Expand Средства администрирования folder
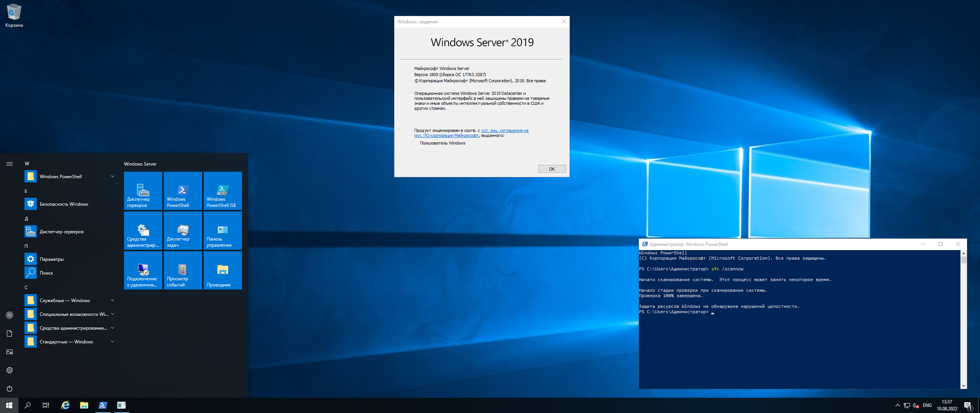Image resolution: width=980 pixels, height=413 pixels. [x=70, y=328]
